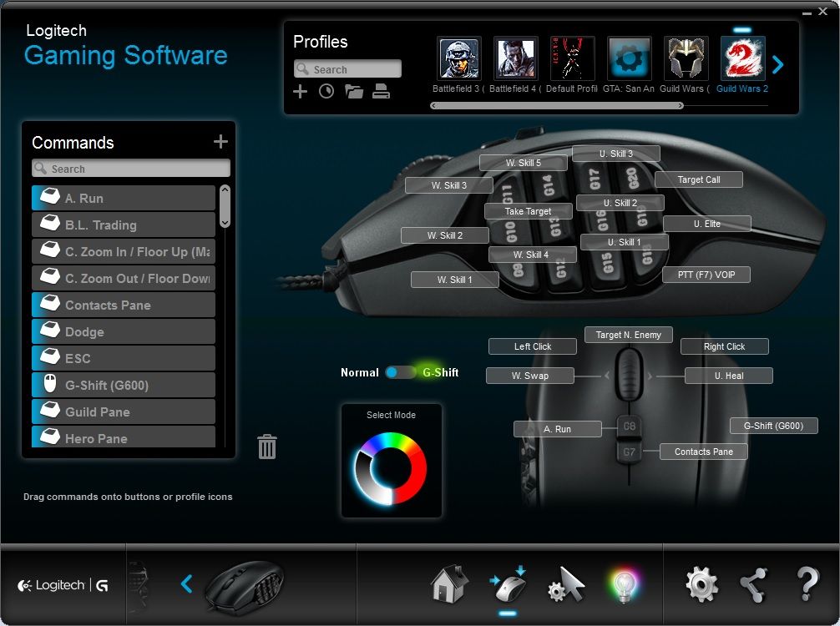Click the Logitech G logo
Screen dimensions: 840x626
pyautogui.click(x=63, y=585)
